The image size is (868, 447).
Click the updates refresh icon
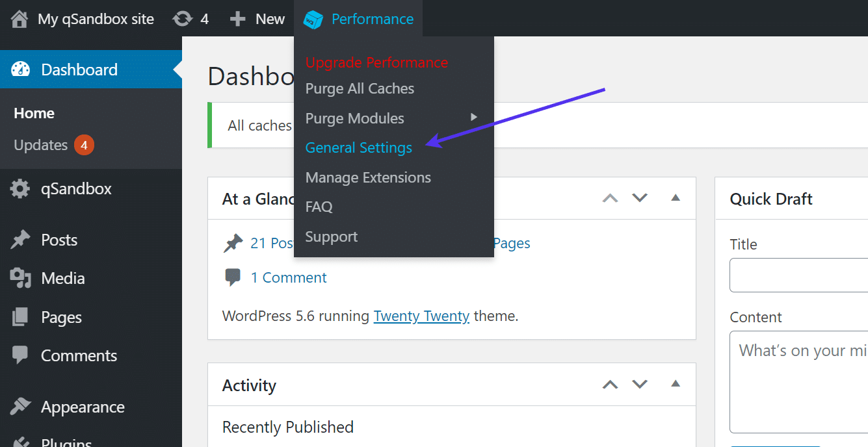click(x=182, y=19)
